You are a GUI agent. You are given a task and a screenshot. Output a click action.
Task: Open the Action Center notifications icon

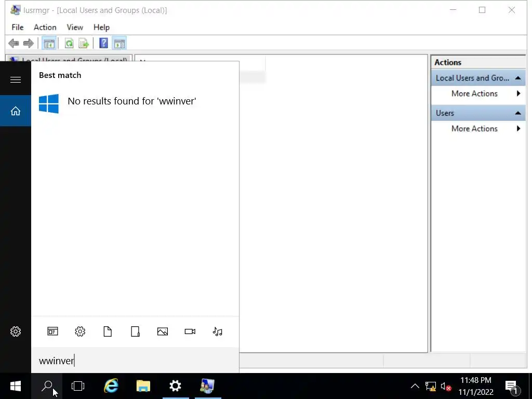[x=512, y=387]
